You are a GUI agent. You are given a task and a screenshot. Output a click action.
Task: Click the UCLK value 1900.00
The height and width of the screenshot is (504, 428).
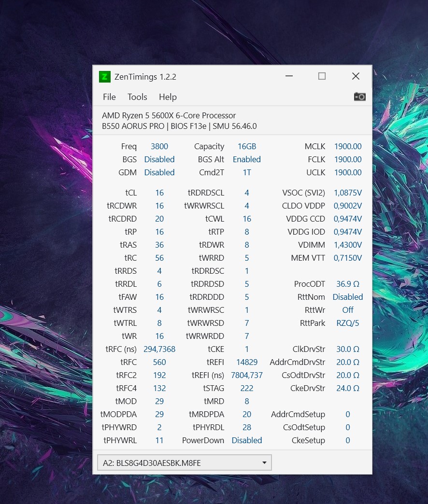point(348,173)
